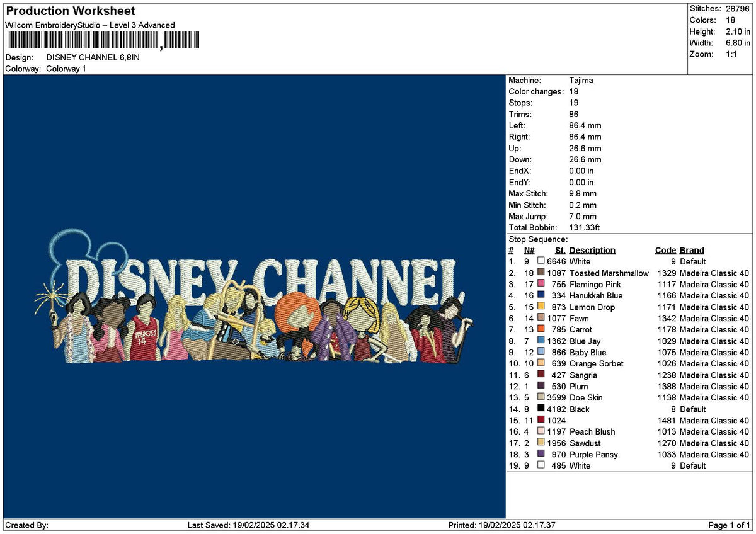
Task: Select the Trims value '86'
Action: 573,114
